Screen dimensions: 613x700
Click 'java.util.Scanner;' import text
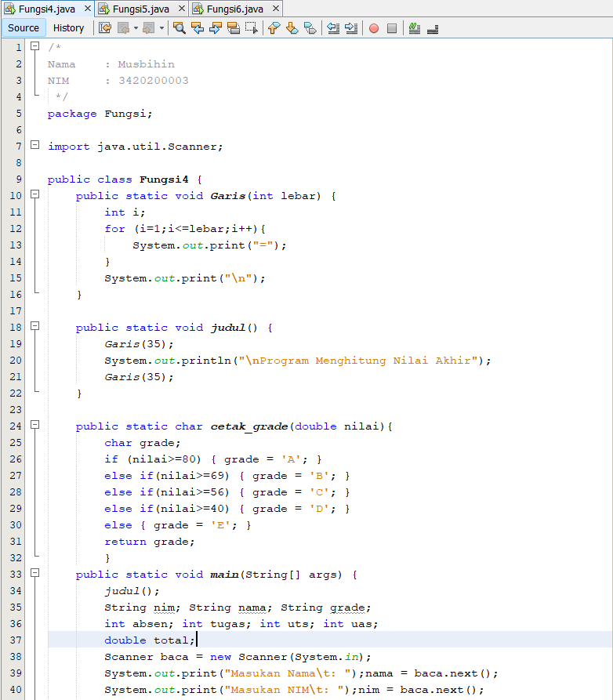point(160,147)
